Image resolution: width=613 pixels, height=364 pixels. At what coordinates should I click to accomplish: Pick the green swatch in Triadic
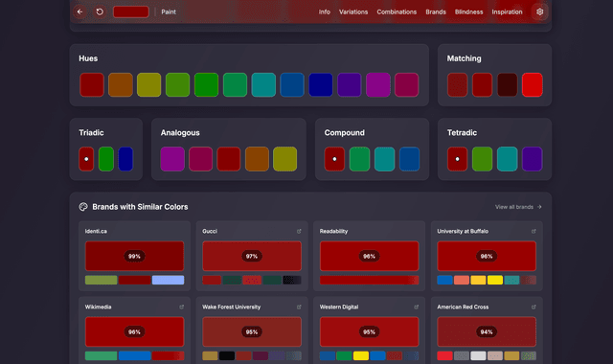click(x=106, y=159)
